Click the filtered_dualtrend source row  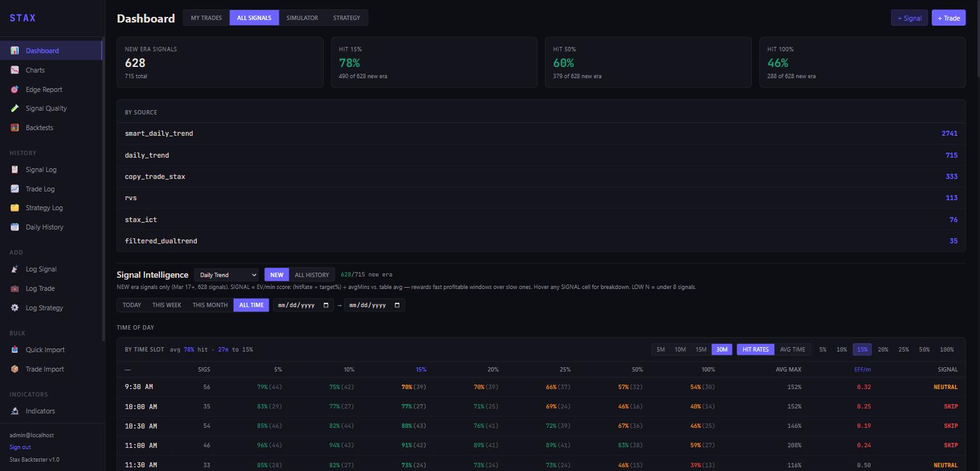point(541,241)
